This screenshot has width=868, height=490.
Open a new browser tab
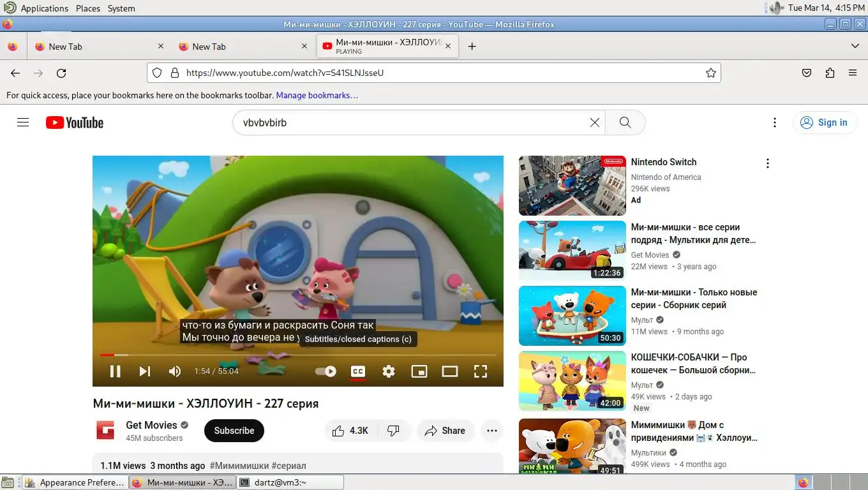click(x=472, y=47)
